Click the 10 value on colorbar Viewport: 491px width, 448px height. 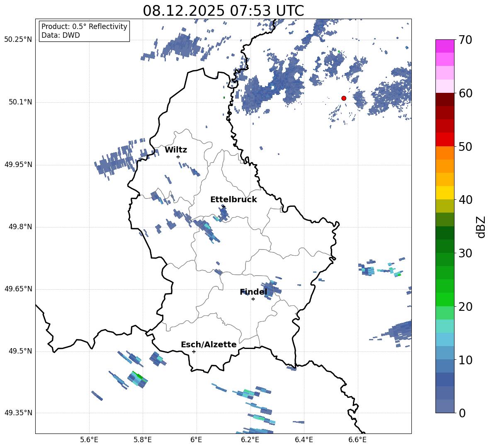[x=465, y=360]
